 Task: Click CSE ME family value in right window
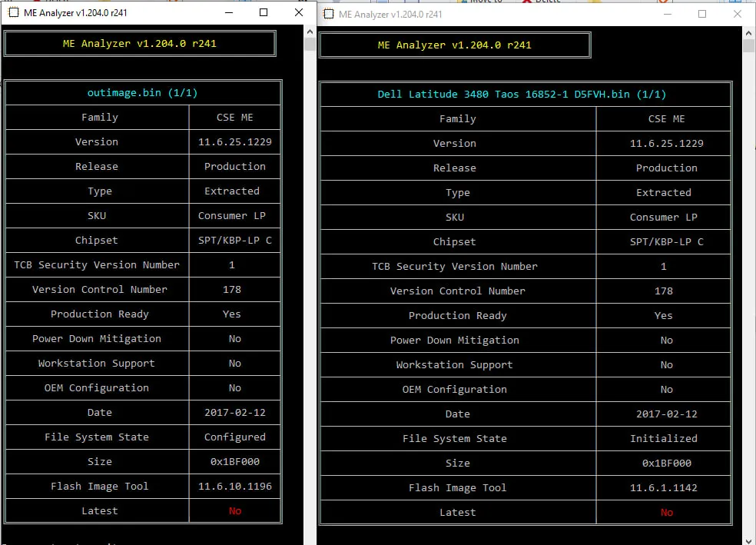coord(666,118)
